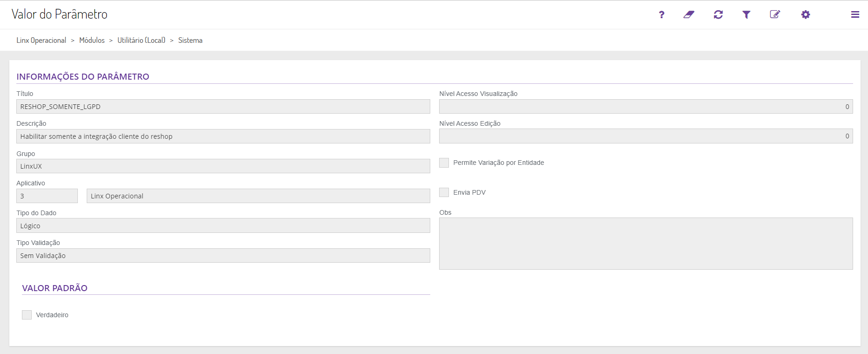Screen dimensions: 868x354
Task: Click the edit pencil icon
Action: click(775, 14)
